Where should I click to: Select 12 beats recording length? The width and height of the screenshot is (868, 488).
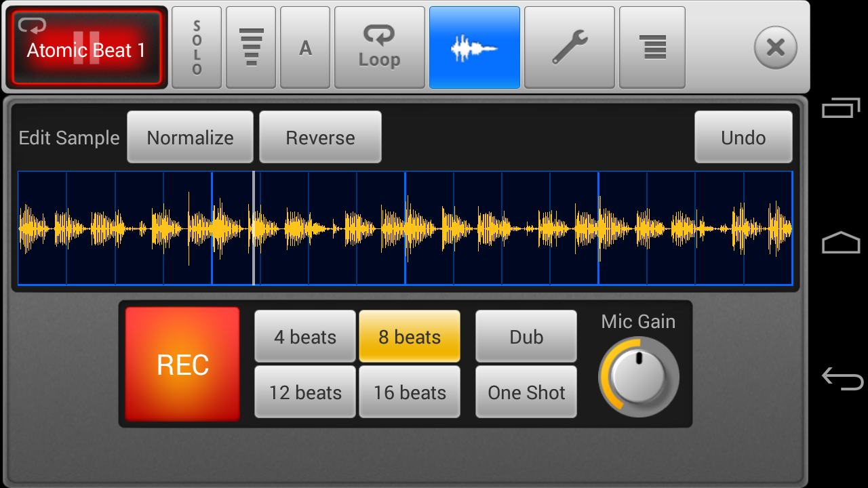[305, 392]
